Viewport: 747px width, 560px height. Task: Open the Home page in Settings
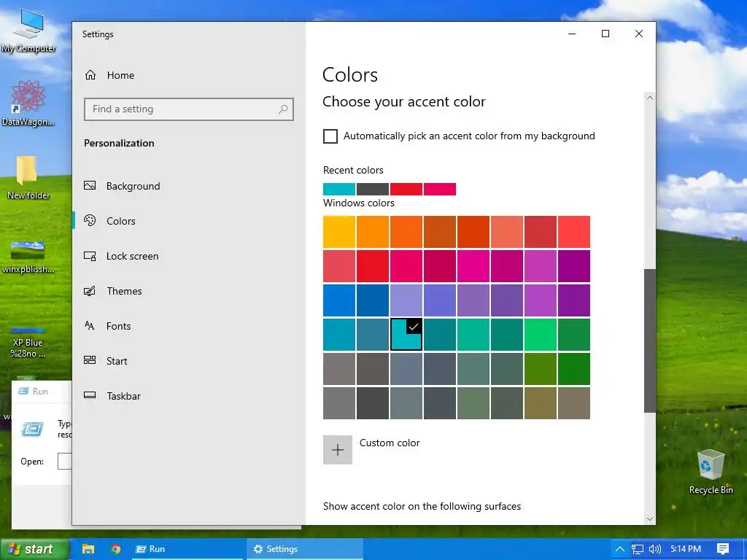pyautogui.click(x=109, y=75)
